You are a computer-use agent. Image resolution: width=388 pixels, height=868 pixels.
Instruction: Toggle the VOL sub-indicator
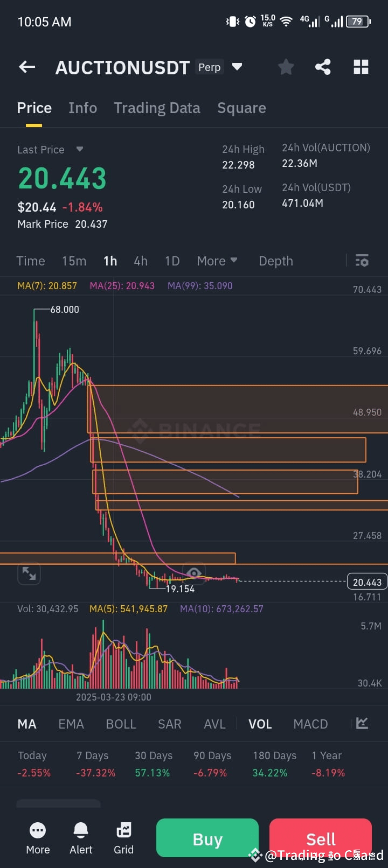pyautogui.click(x=260, y=724)
